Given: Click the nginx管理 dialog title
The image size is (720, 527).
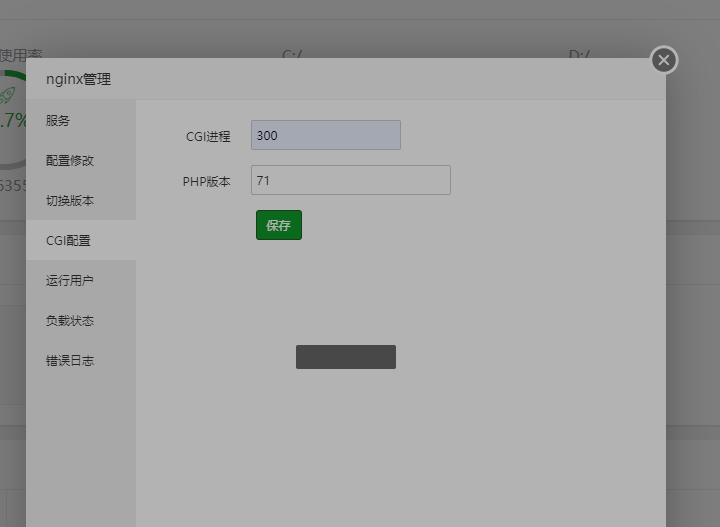Looking at the screenshot, I should (x=79, y=79).
